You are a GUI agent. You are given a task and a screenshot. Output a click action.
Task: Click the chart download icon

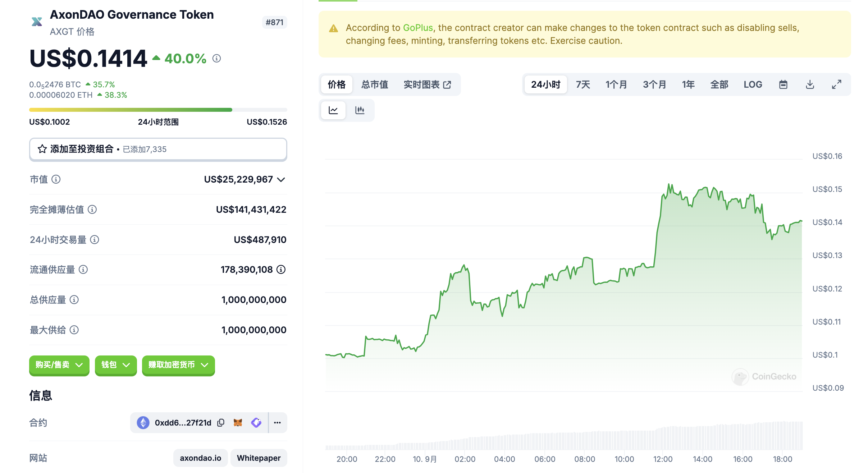pos(810,84)
